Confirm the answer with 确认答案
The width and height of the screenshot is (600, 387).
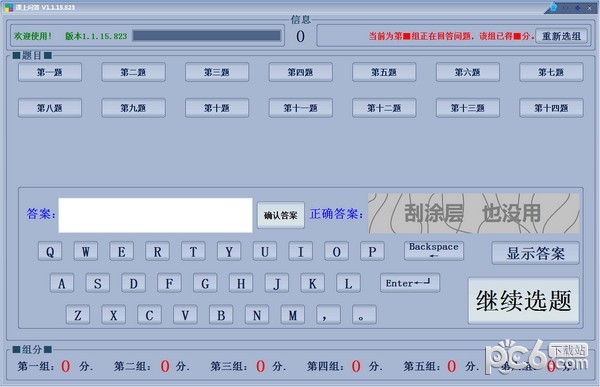point(280,215)
